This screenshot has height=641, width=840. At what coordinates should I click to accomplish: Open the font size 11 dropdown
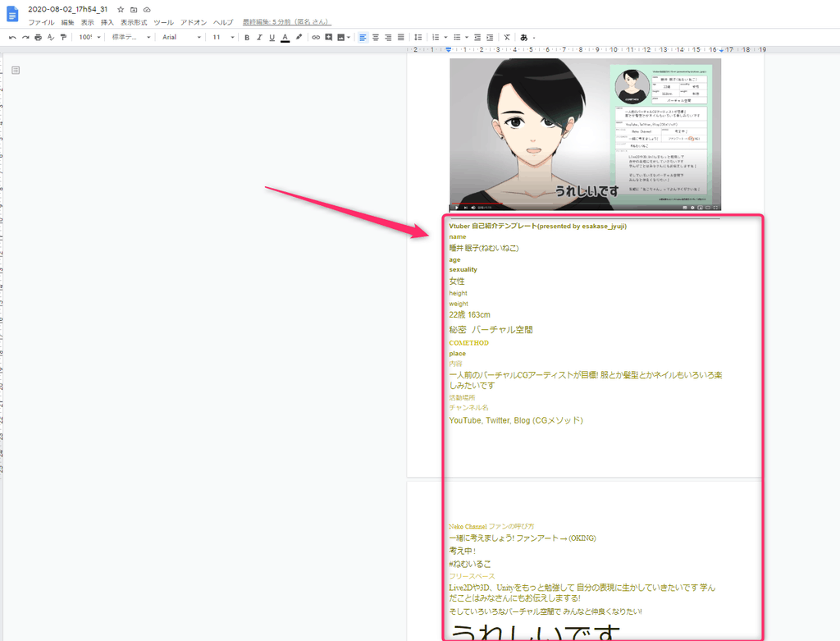click(223, 38)
